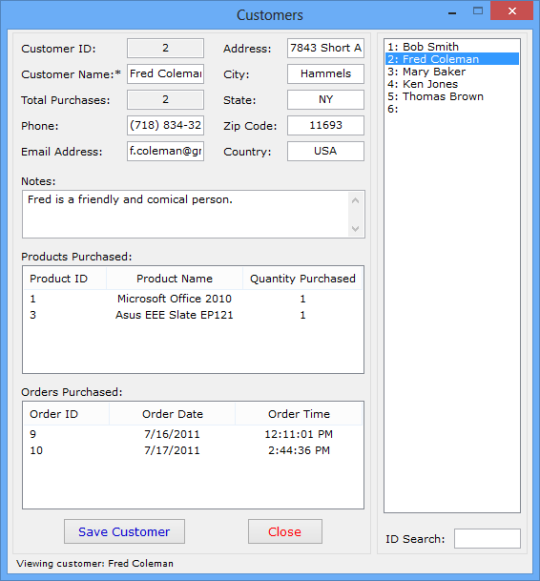The height and width of the screenshot is (581, 540).
Task: Edit the Phone number field
Action: 165,125
